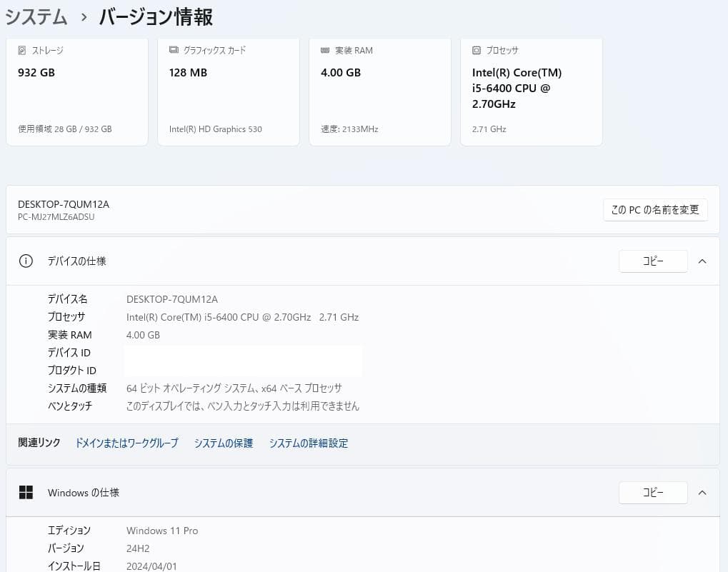
Task: Click the この PC の名前を変更 button
Action: point(654,209)
